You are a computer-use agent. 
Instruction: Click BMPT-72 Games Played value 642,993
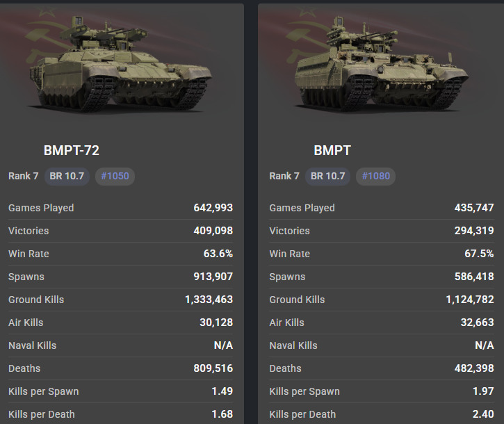(213, 208)
